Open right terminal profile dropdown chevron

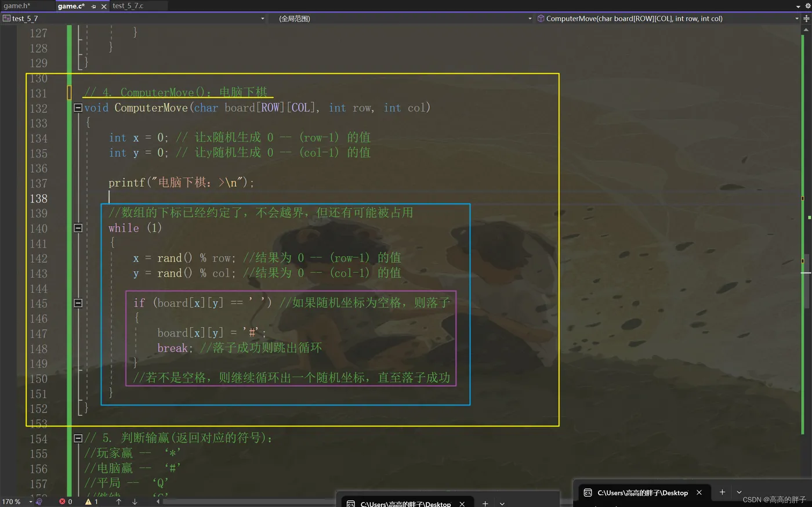tap(739, 492)
